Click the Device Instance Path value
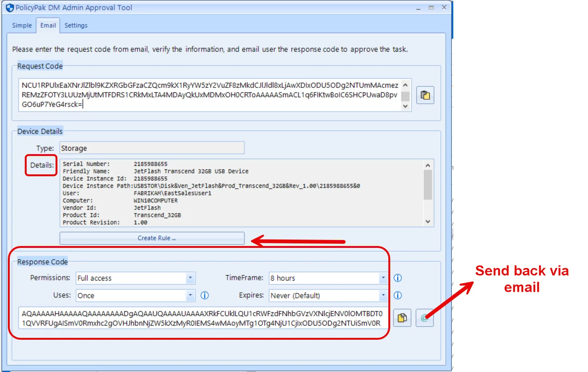The image size is (588, 372). coord(247,186)
